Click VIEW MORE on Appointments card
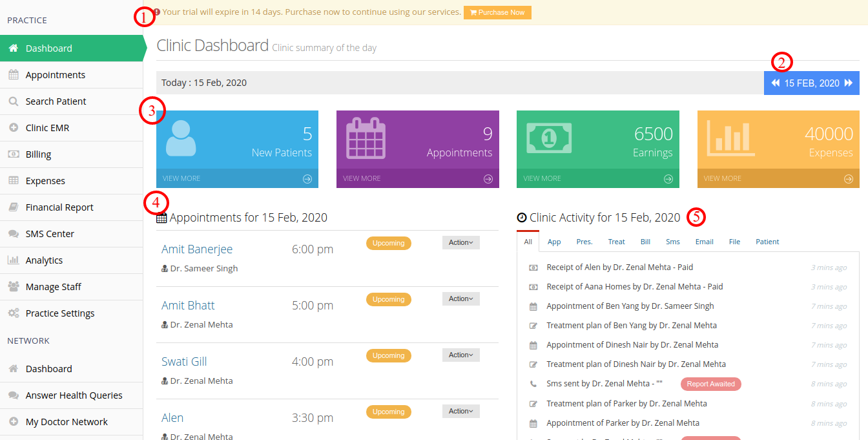Screen dimensions: 868x440 coord(362,178)
